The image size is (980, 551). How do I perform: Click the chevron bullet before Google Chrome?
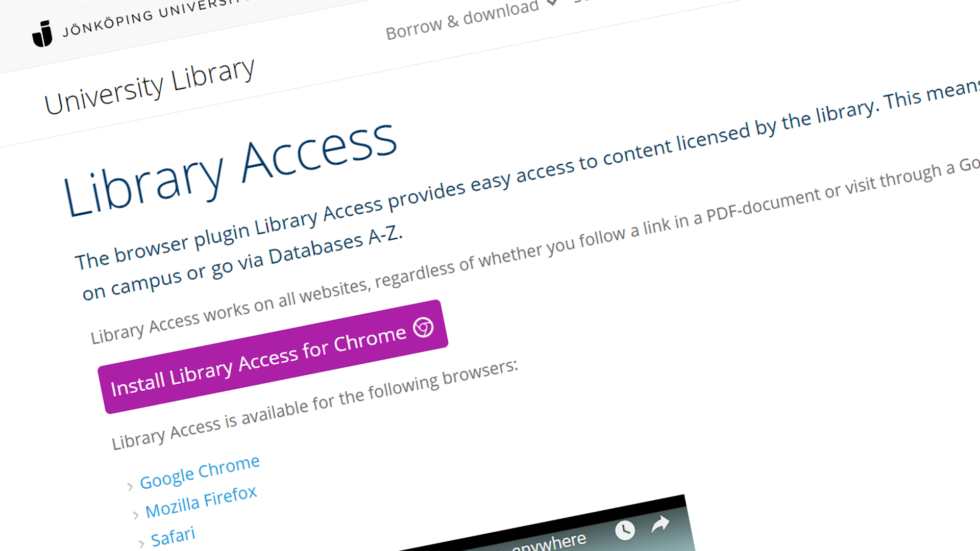point(130,487)
